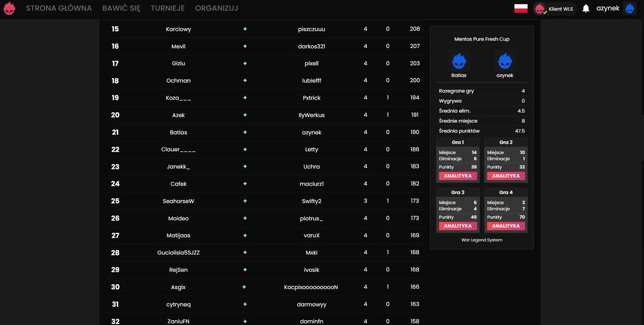
Task: Select player name Swifty2
Action: click(x=311, y=201)
